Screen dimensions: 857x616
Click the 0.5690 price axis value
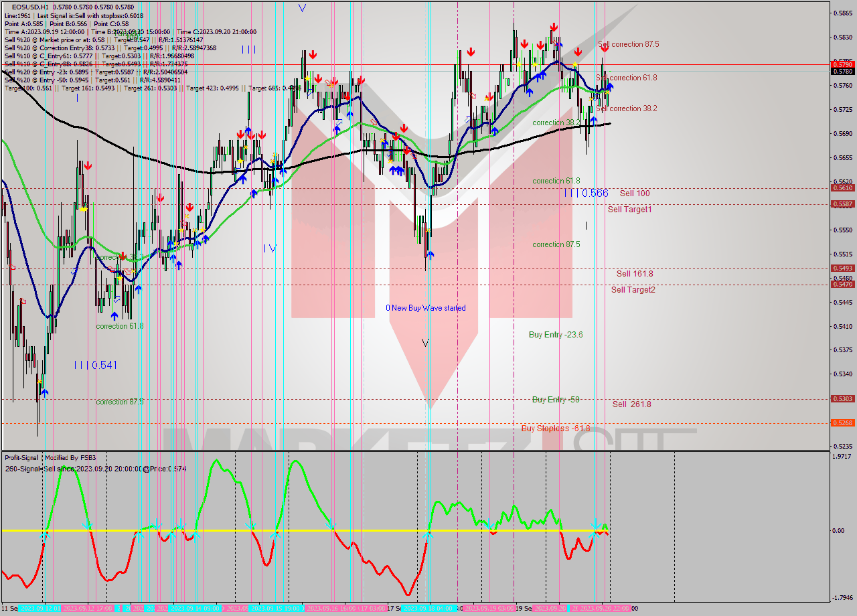[x=842, y=133]
